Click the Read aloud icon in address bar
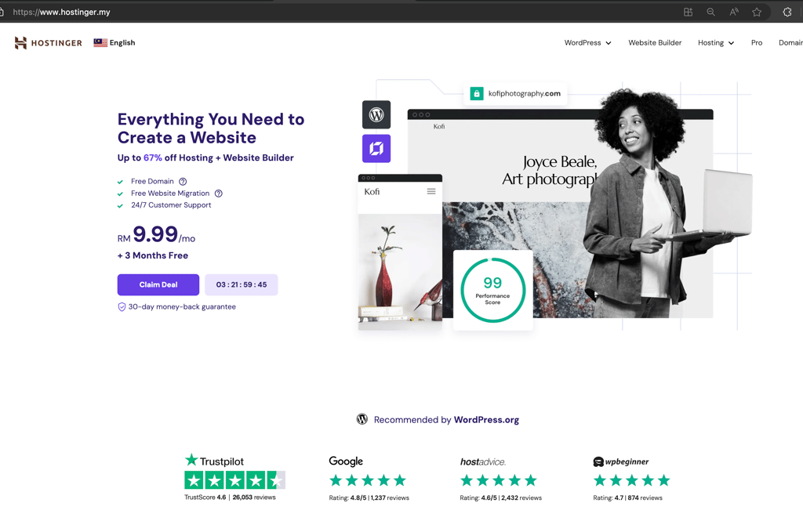The image size is (803, 532). point(734,12)
